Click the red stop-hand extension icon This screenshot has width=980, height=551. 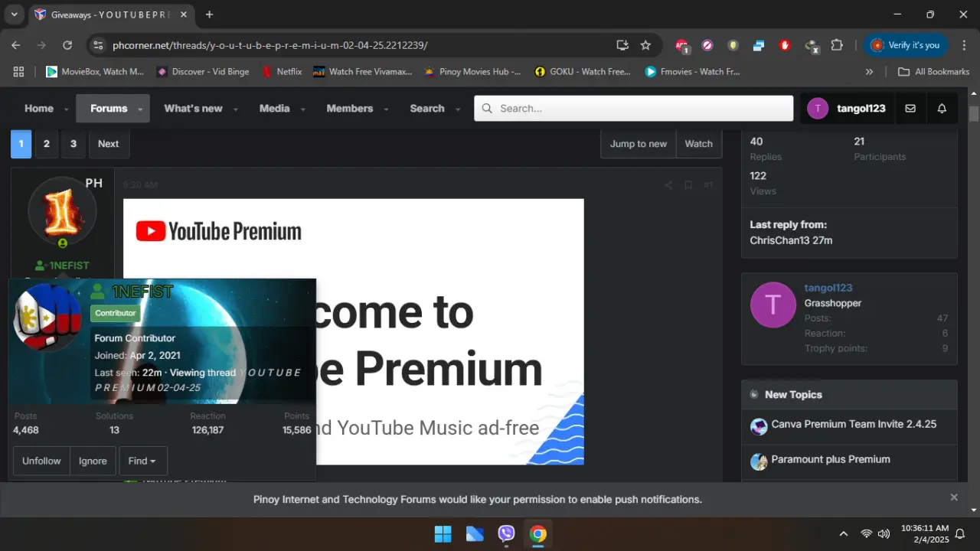tap(785, 45)
